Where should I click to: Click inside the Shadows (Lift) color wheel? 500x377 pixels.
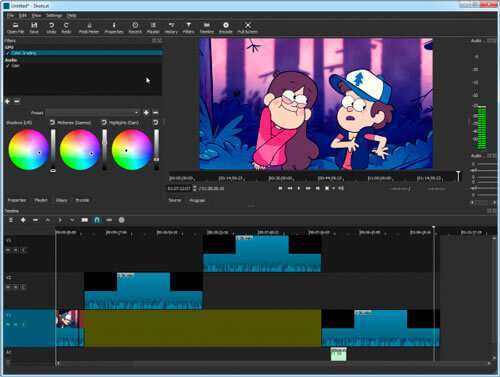28,150
